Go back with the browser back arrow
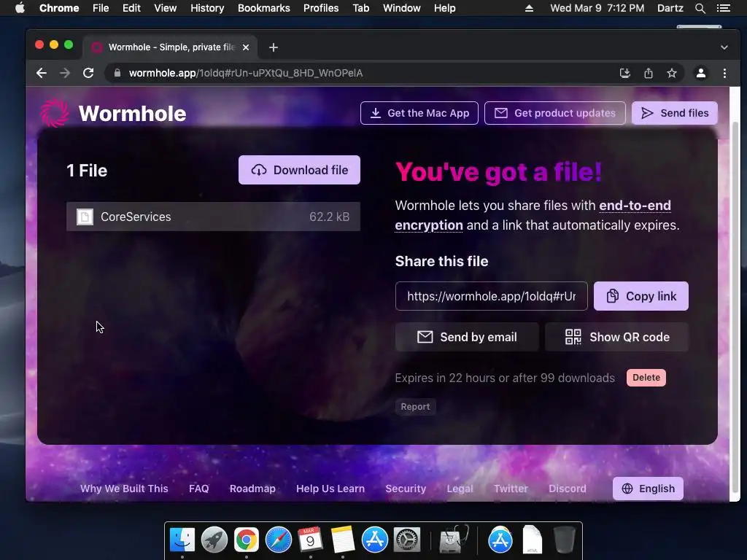Viewport: 747px width, 560px height. point(42,73)
